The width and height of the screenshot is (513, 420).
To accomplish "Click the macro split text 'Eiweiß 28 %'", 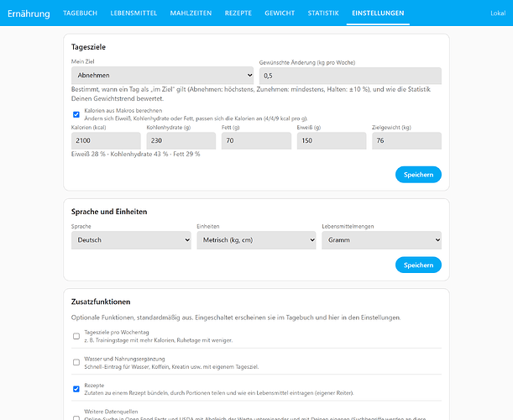I will tap(88, 155).
